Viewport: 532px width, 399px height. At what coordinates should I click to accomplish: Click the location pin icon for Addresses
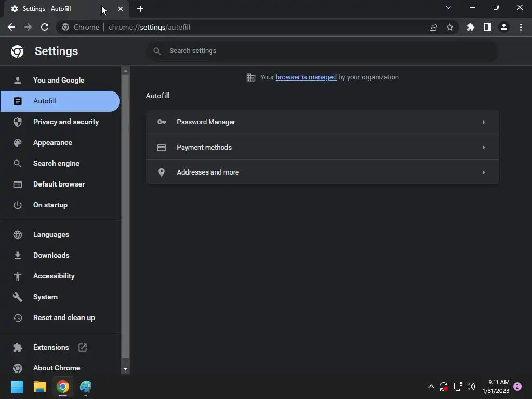pyautogui.click(x=162, y=172)
